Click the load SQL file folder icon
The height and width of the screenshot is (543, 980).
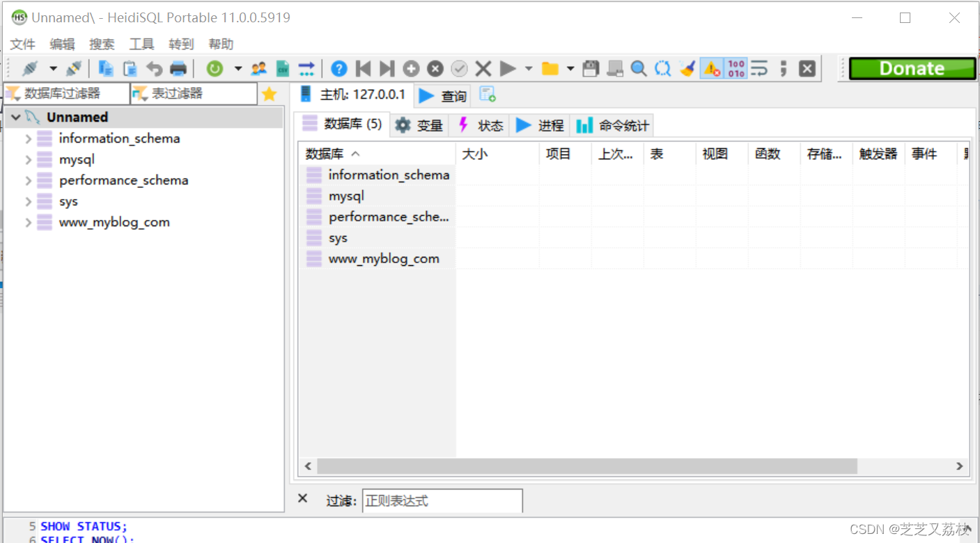(x=550, y=68)
